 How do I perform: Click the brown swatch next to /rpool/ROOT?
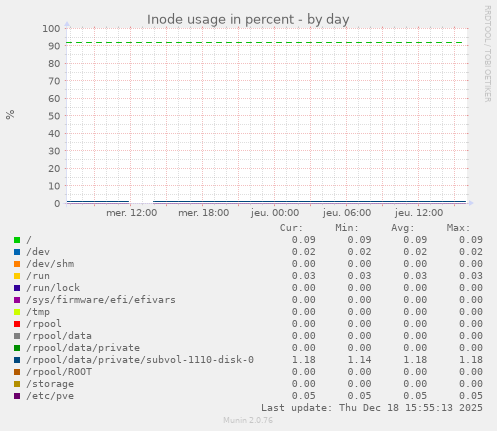click(x=17, y=372)
